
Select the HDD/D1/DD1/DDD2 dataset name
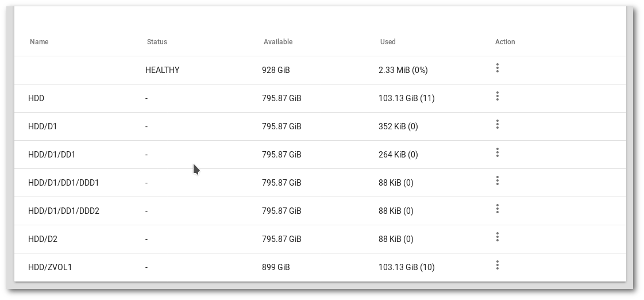[x=64, y=211]
